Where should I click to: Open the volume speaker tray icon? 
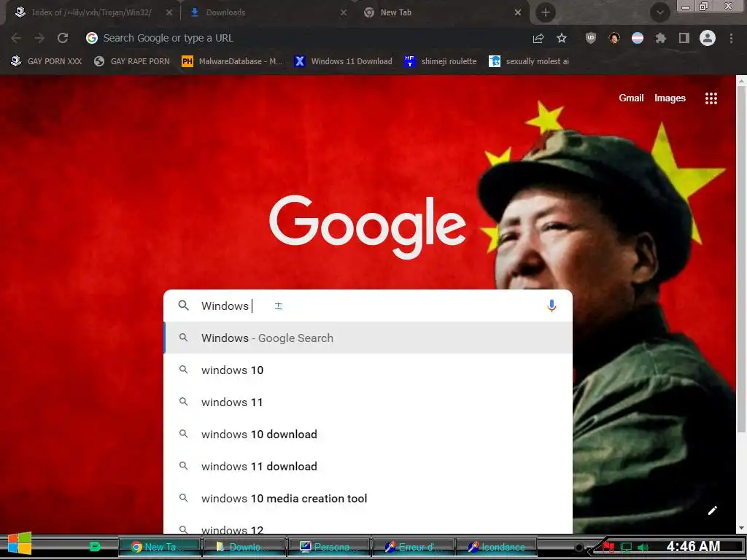point(643,548)
